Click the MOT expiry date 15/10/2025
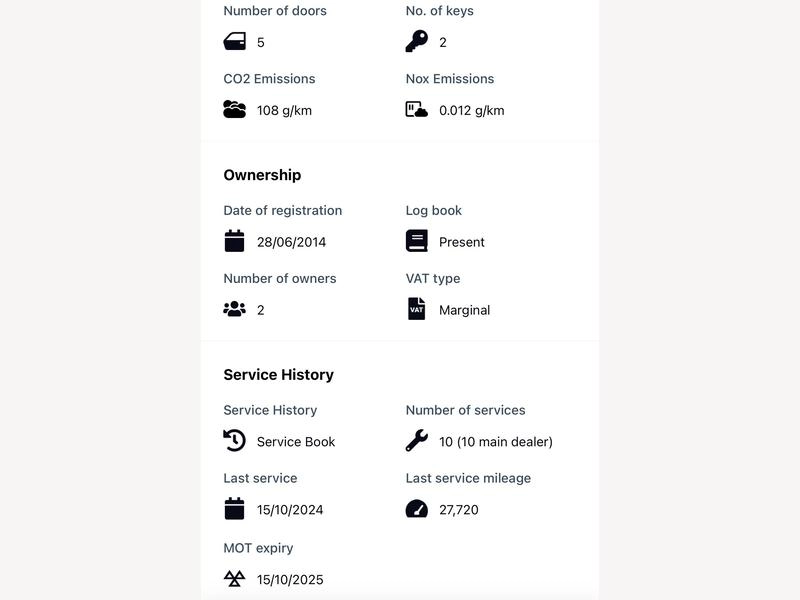Screen dimensions: 800x600 point(290,580)
